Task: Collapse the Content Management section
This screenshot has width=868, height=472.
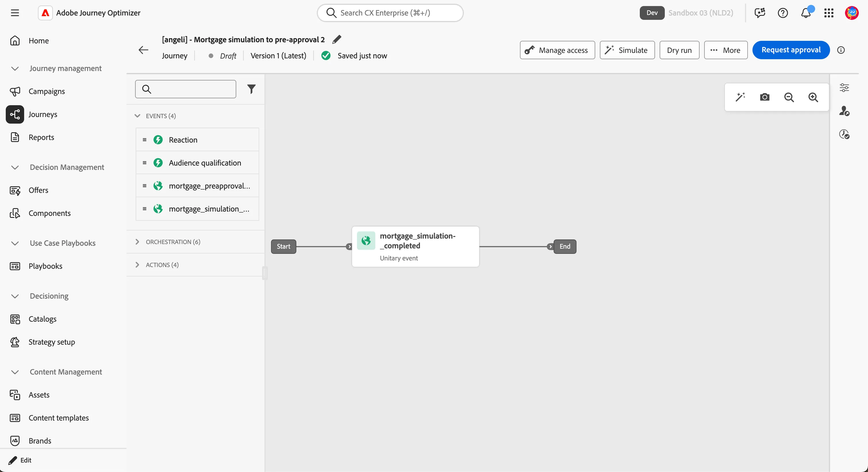Action: [15, 372]
